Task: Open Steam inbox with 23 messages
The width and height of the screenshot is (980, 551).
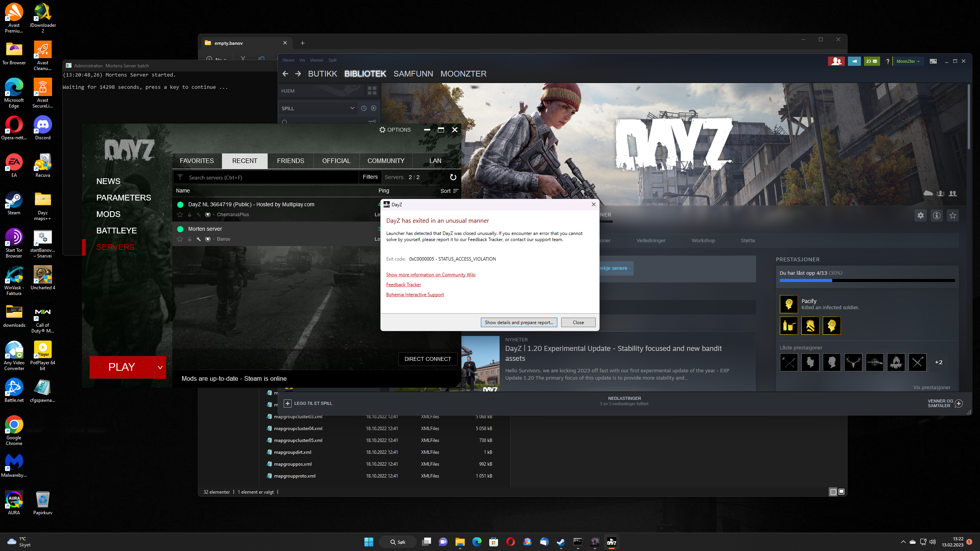Action: pyautogui.click(x=872, y=61)
